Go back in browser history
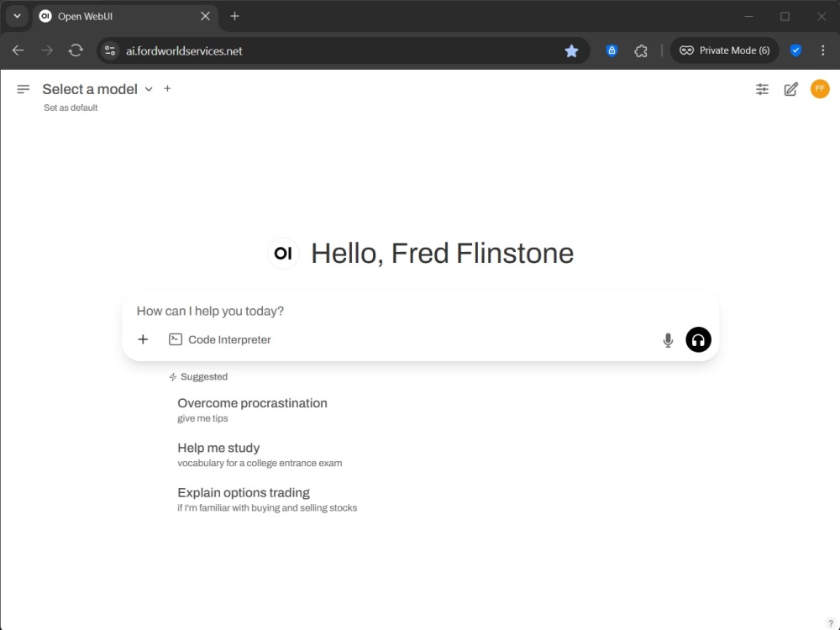Viewport: 840px width, 630px height. 18,50
